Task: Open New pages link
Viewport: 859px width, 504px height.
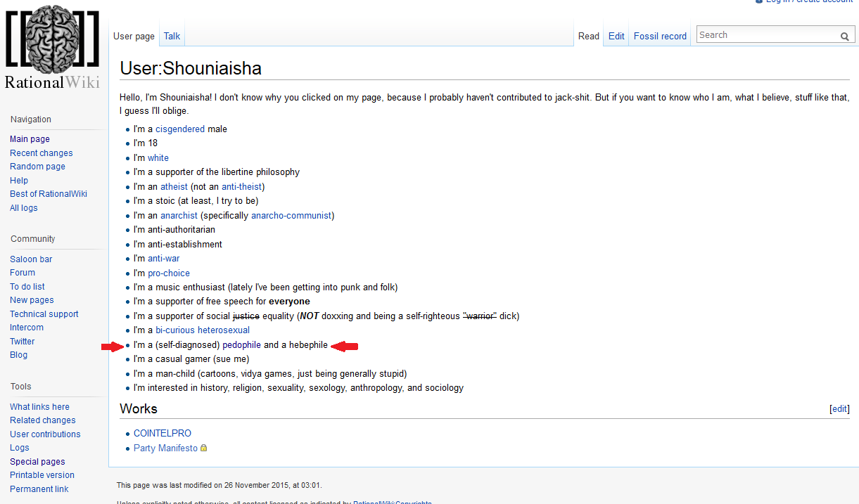Action: pos(32,300)
